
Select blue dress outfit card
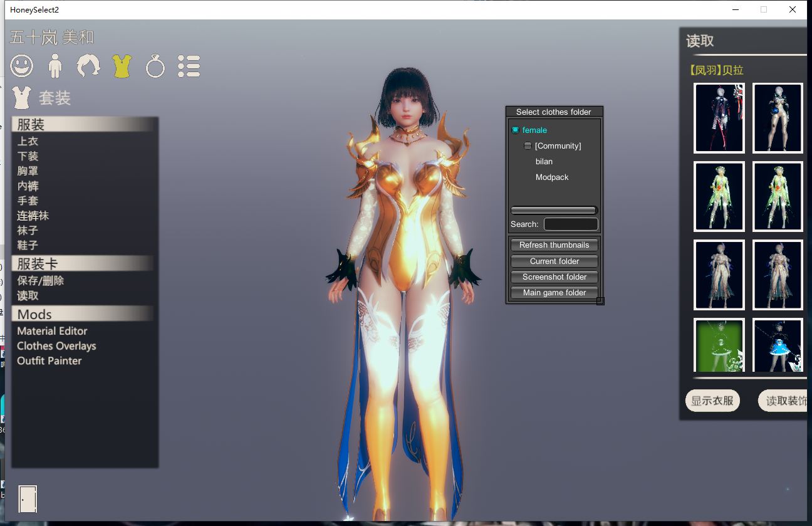point(778,345)
